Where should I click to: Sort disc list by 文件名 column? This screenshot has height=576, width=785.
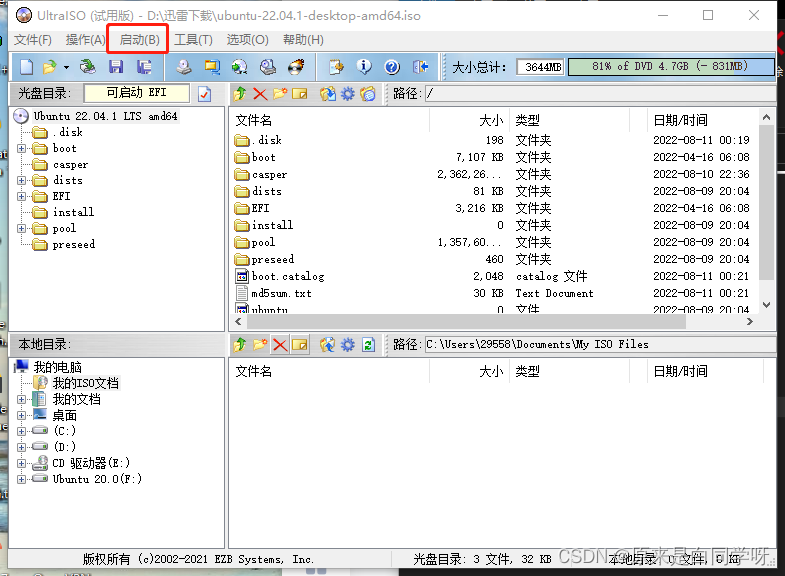point(330,120)
